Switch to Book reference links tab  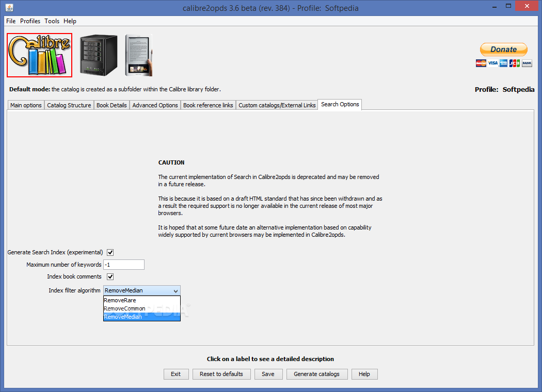tap(208, 105)
